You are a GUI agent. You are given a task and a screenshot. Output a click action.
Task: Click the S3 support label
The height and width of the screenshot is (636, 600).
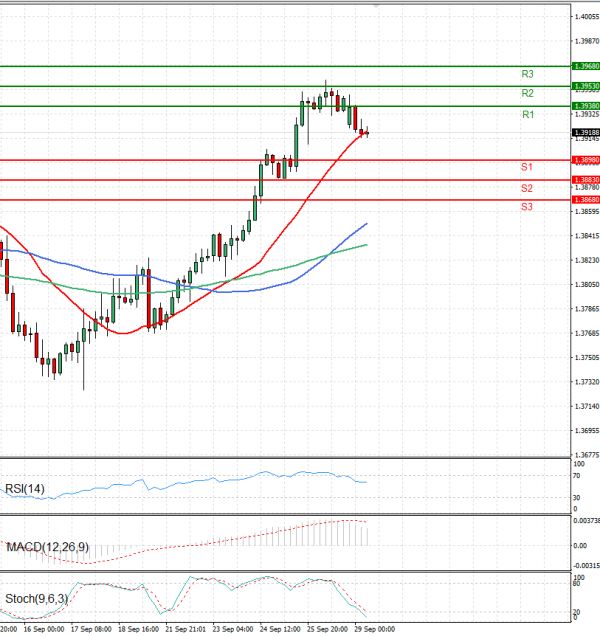(x=527, y=207)
